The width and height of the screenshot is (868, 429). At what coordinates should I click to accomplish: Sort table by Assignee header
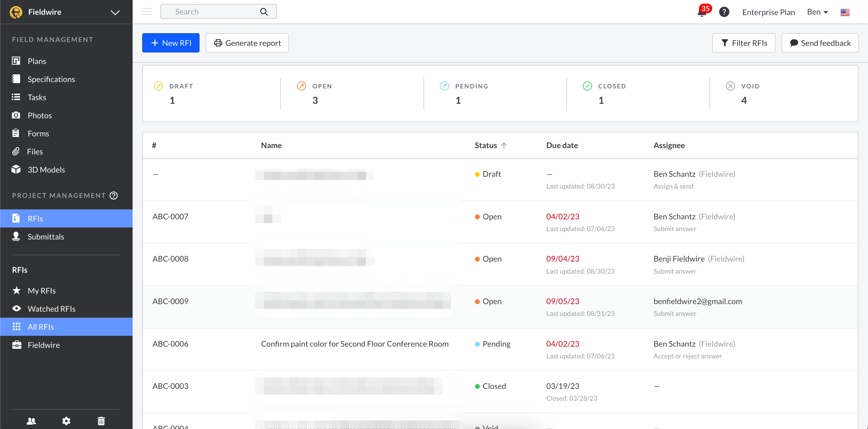click(x=669, y=145)
